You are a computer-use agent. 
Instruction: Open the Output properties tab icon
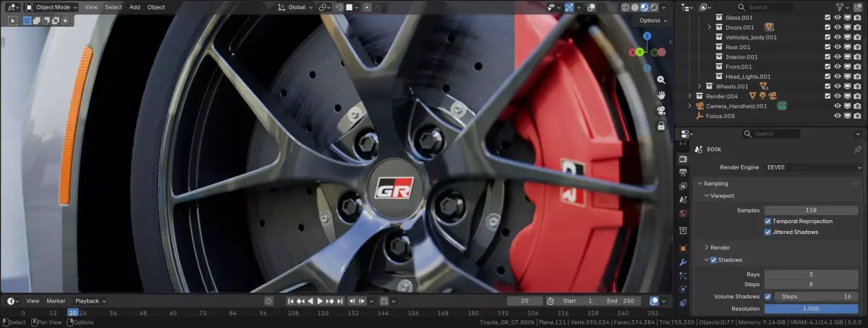point(683,172)
